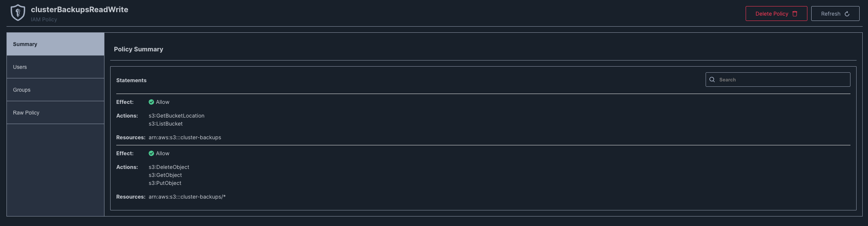Click the s3:DeleteObject action entry
868x226 pixels.
pos(169,167)
